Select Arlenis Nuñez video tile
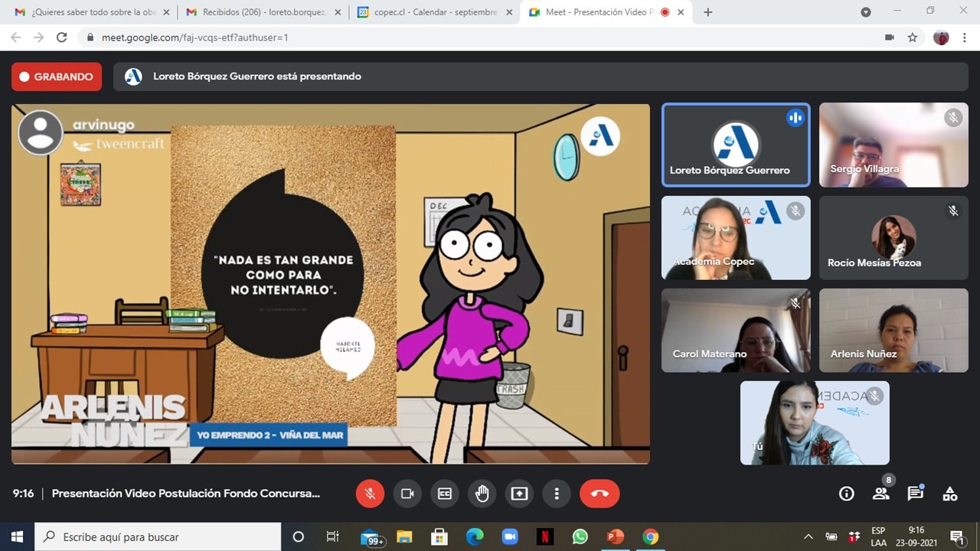This screenshot has height=551, width=980. click(x=893, y=331)
